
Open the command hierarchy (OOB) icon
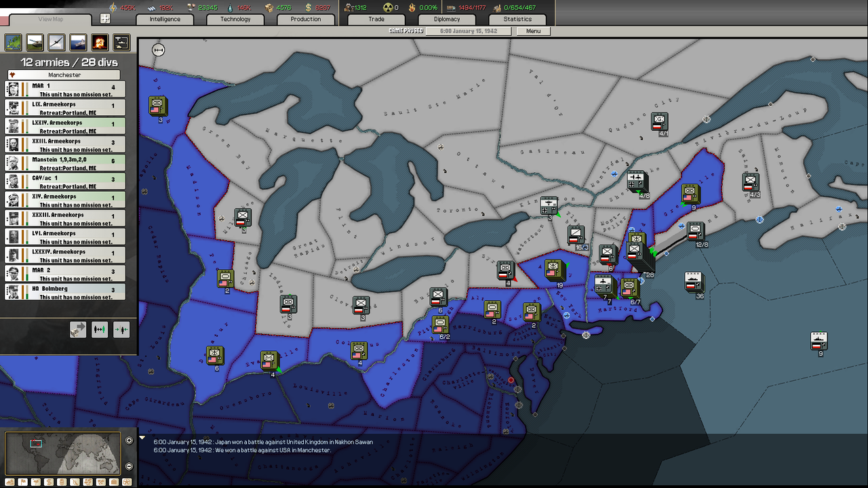[122, 43]
